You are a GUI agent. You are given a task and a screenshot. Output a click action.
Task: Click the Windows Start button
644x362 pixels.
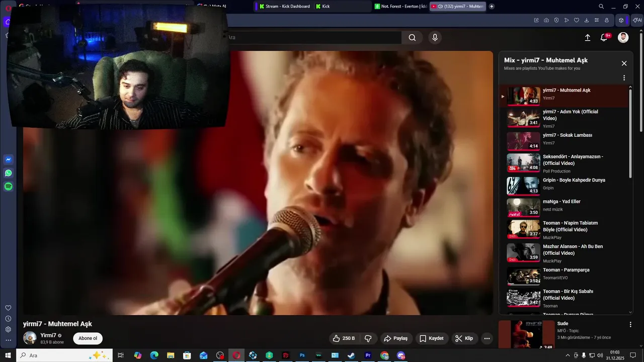(8, 355)
